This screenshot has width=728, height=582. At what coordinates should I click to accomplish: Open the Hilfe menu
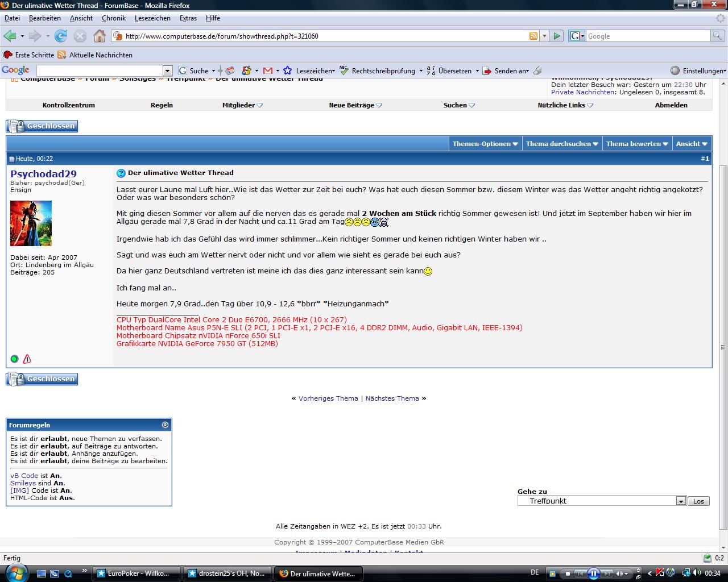[213, 18]
